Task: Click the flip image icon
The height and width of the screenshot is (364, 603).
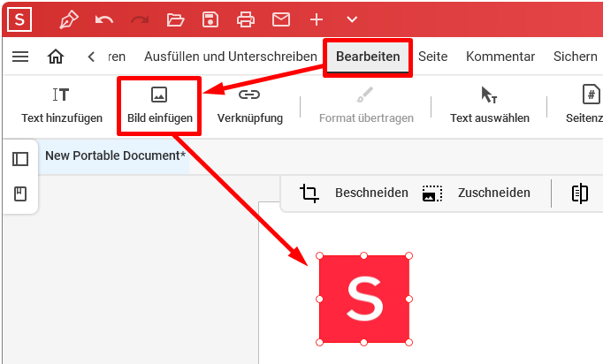Action: click(580, 193)
